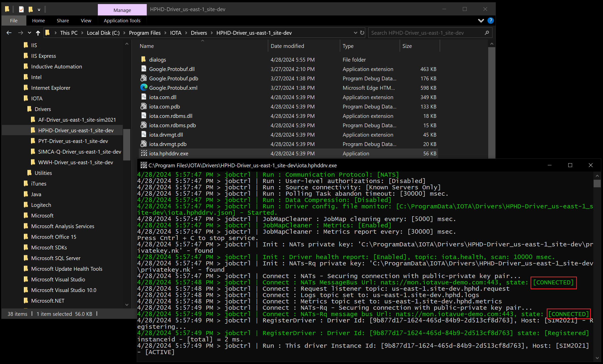
Task: Click the Properties icon in quick access toolbar
Action: [21, 10]
